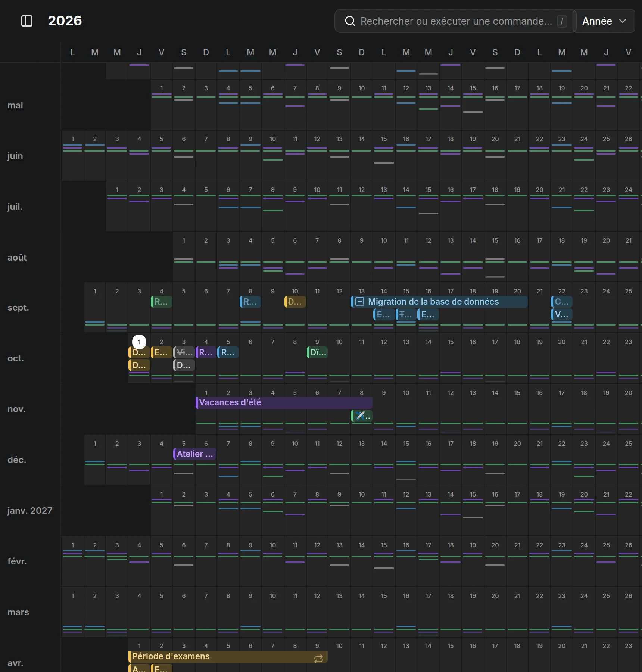
Task: Click the search magnifier icon
Action: pos(350,21)
